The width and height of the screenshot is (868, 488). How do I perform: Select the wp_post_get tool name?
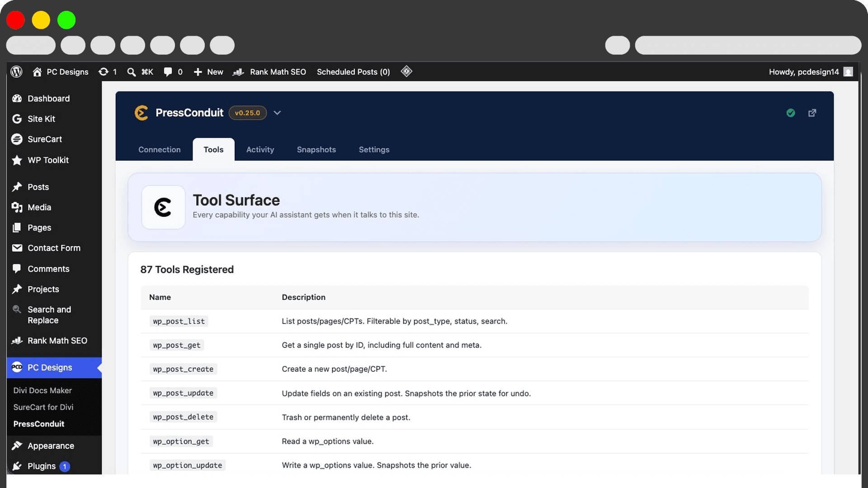[x=176, y=345]
